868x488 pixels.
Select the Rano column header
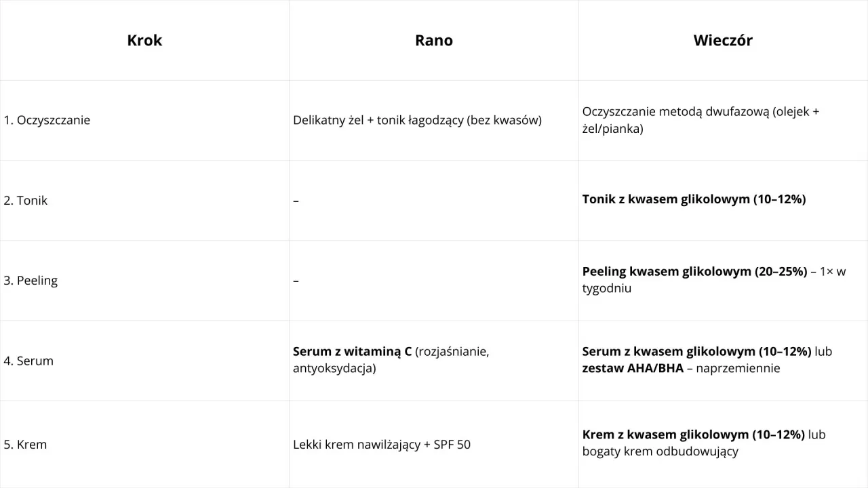[x=434, y=41]
